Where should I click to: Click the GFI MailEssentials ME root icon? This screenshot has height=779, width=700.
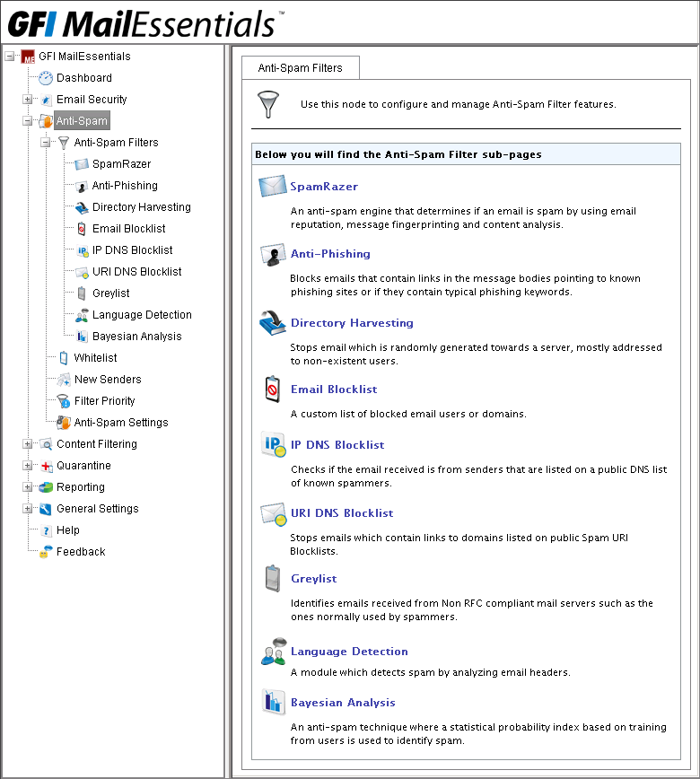(x=28, y=57)
